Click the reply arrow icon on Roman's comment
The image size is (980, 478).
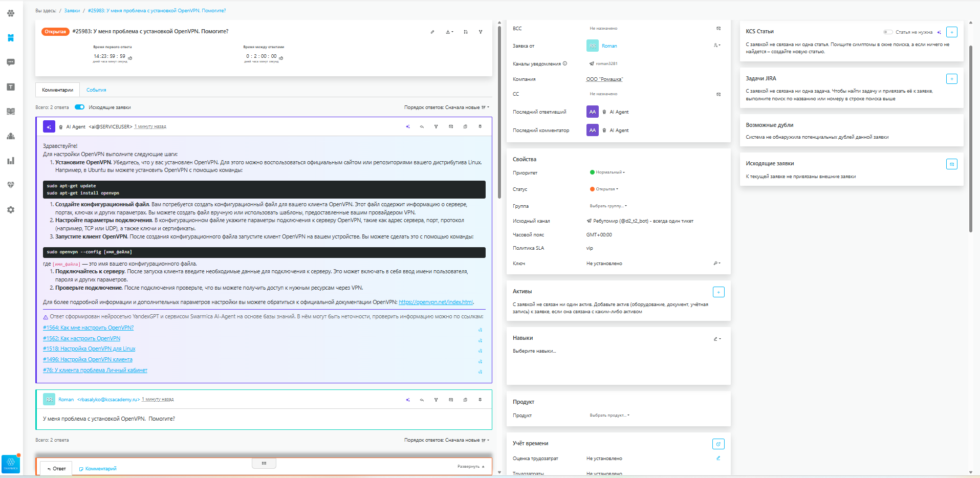point(422,400)
